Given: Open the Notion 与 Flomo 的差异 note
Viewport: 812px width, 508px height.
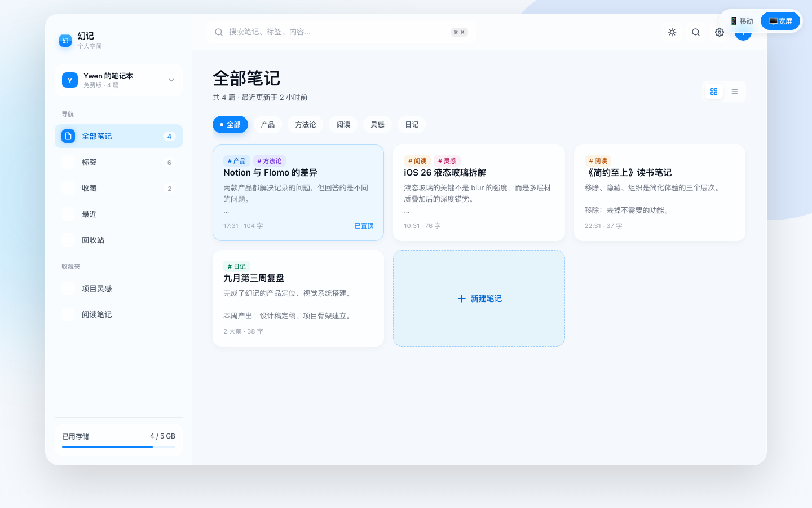Looking at the screenshot, I should tap(298, 192).
